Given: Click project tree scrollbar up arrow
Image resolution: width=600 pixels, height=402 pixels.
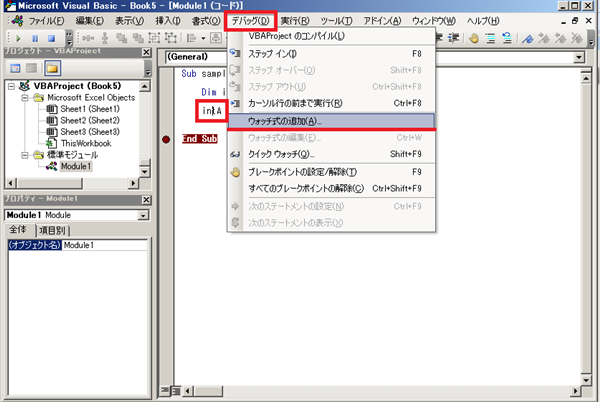Looking at the screenshot, I should click(144, 86).
